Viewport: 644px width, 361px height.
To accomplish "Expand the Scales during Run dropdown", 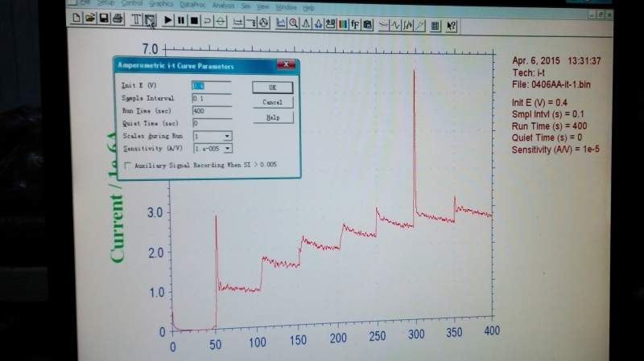I will 227,136.
